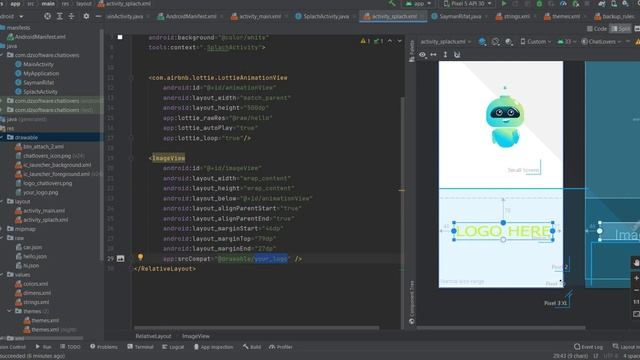
Task: Open the app run configuration dropdown
Action: 418,4
